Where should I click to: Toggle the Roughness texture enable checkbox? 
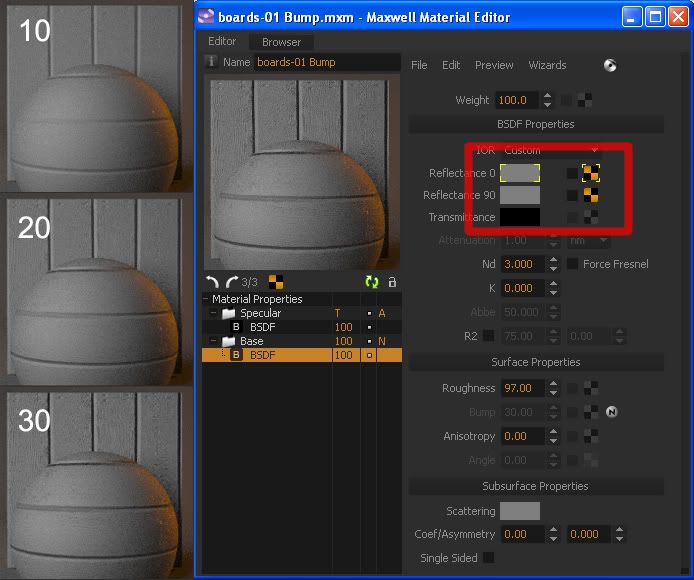[572, 388]
